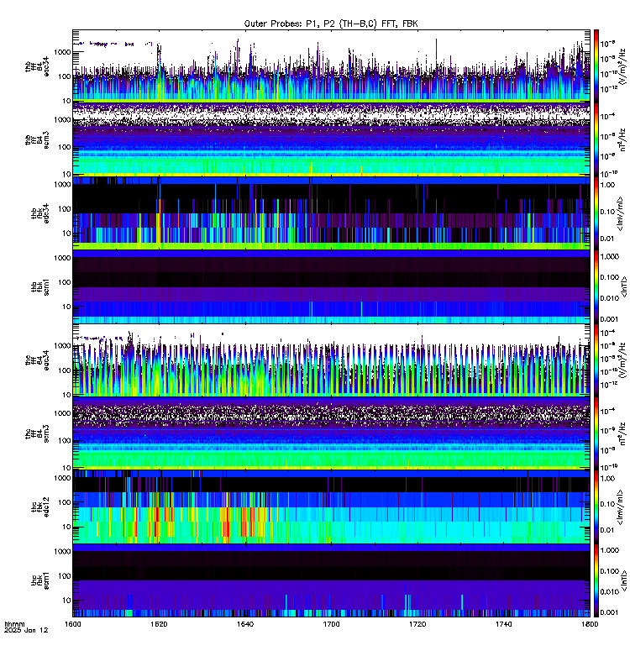The width and height of the screenshot is (630, 672).
Task: Click the "thb fbk scm1" panel label
Action: (x=40, y=286)
